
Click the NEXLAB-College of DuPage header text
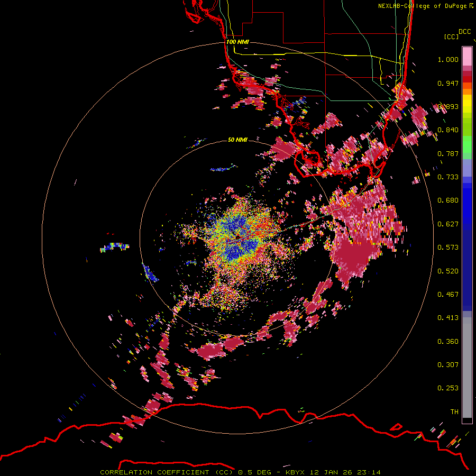[422, 6]
